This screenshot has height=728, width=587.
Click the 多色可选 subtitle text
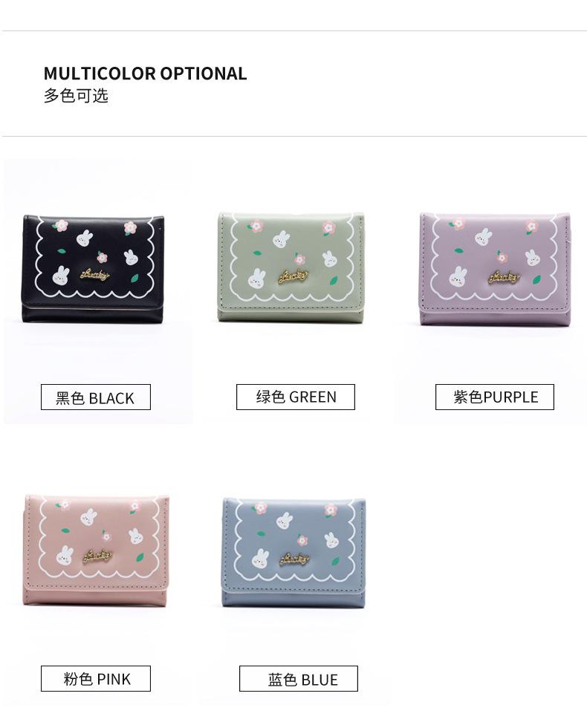point(76,96)
